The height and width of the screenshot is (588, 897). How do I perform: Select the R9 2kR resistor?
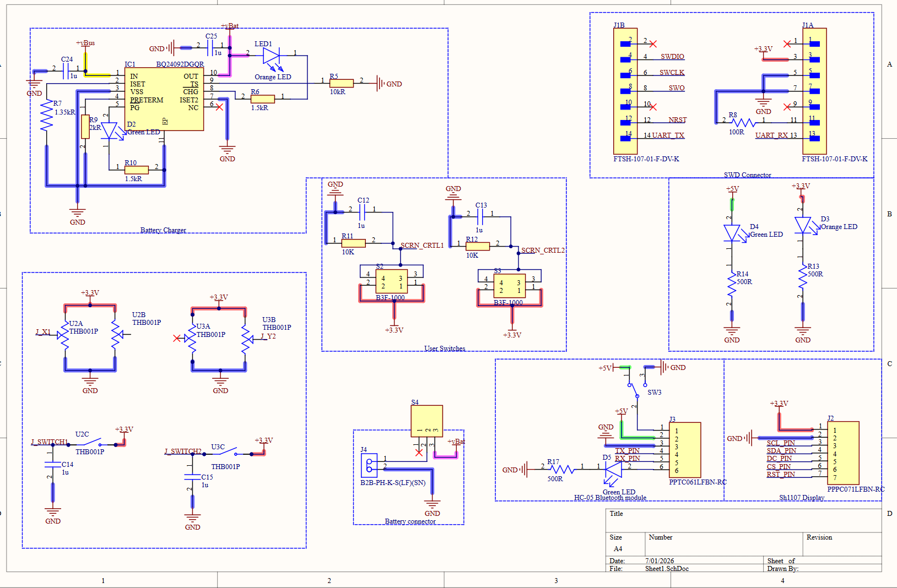pos(85,127)
